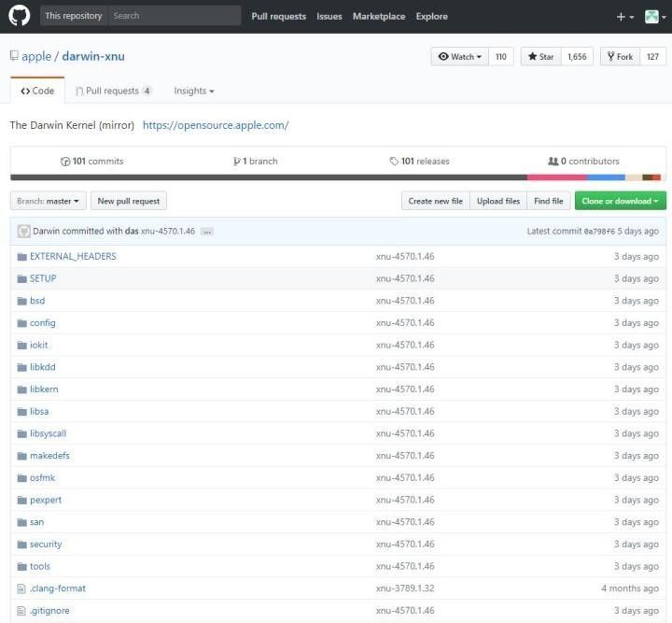This screenshot has width=672, height=623.
Task: Open the opensource.apple.com link
Action: tap(216, 125)
